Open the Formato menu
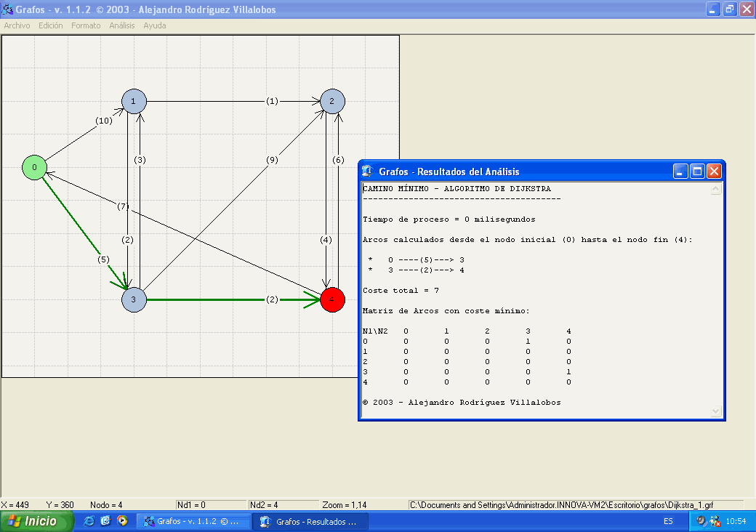Viewport: 756px width, 532px height. (86, 25)
